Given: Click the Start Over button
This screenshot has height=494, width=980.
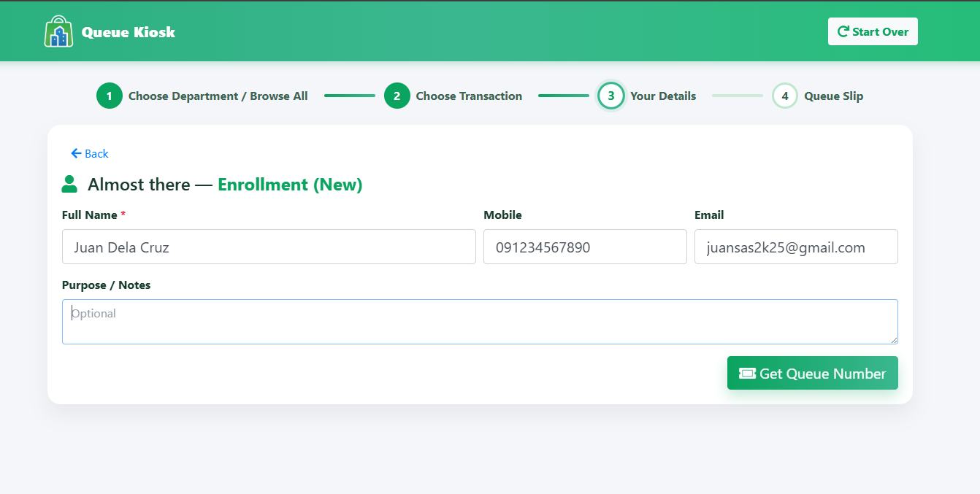Looking at the screenshot, I should click(873, 31).
